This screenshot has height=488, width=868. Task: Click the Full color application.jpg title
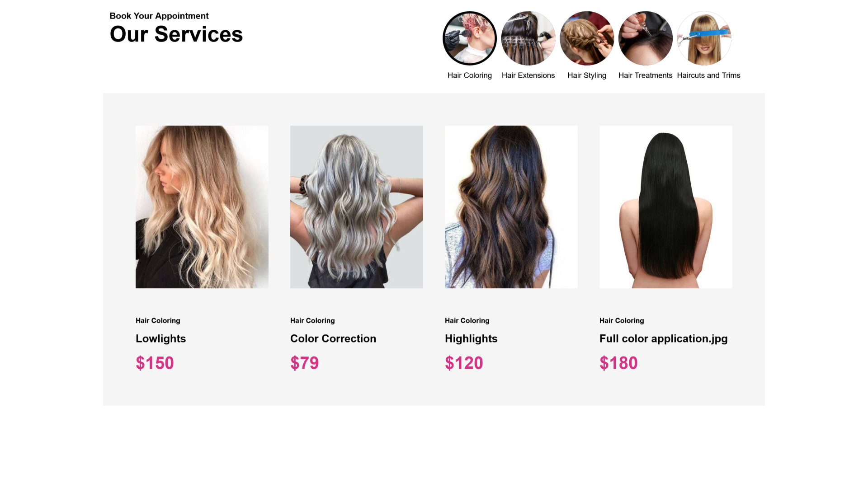[664, 339]
